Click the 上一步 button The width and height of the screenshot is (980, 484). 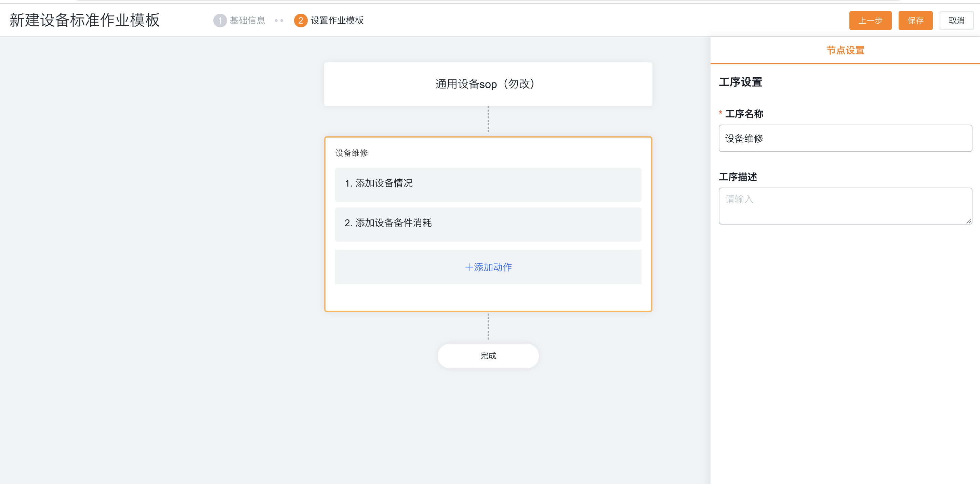point(871,20)
